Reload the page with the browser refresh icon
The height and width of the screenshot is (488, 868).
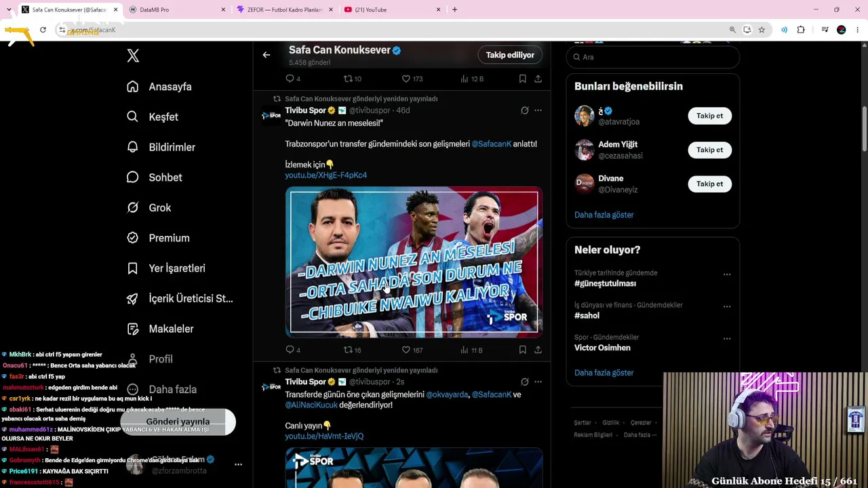tap(43, 30)
